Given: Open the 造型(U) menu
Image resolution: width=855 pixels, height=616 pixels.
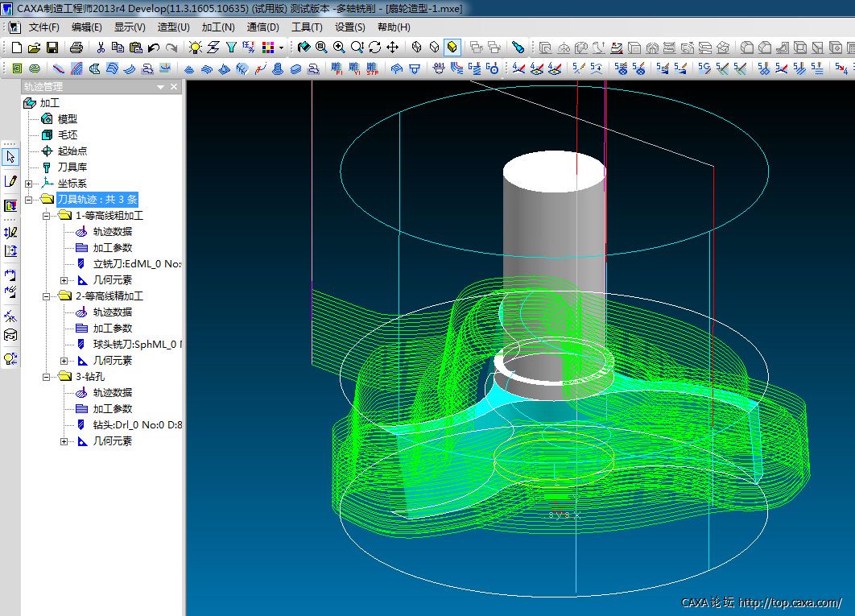Looking at the screenshot, I should coord(173,27).
